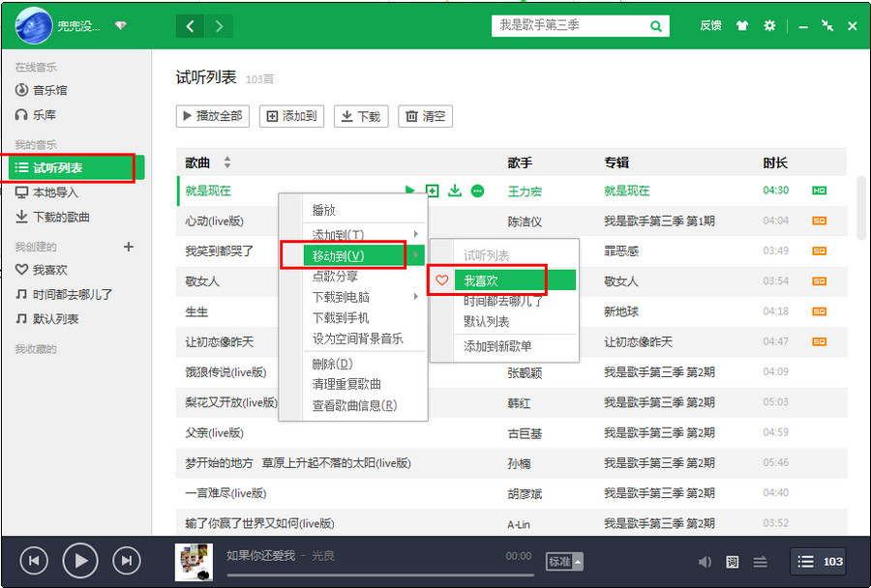Click the search magnifier icon
Screen dimensions: 871x588
(x=656, y=26)
